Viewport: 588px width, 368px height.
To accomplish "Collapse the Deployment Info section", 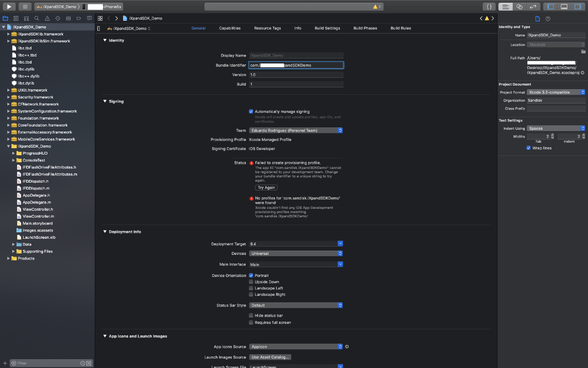I will click(x=105, y=232).
